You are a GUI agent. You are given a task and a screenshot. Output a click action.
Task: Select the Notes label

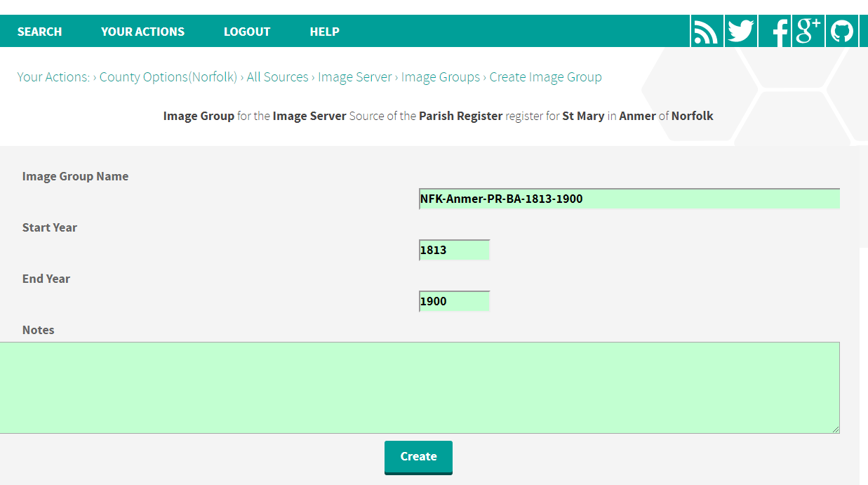click(38, 330)
